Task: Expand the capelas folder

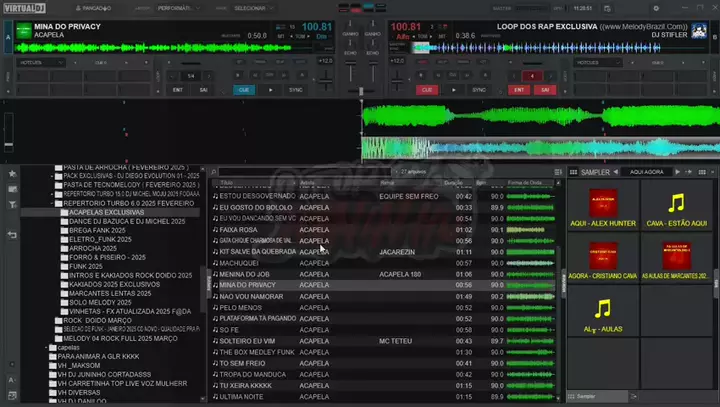Action: pos(46,348)
